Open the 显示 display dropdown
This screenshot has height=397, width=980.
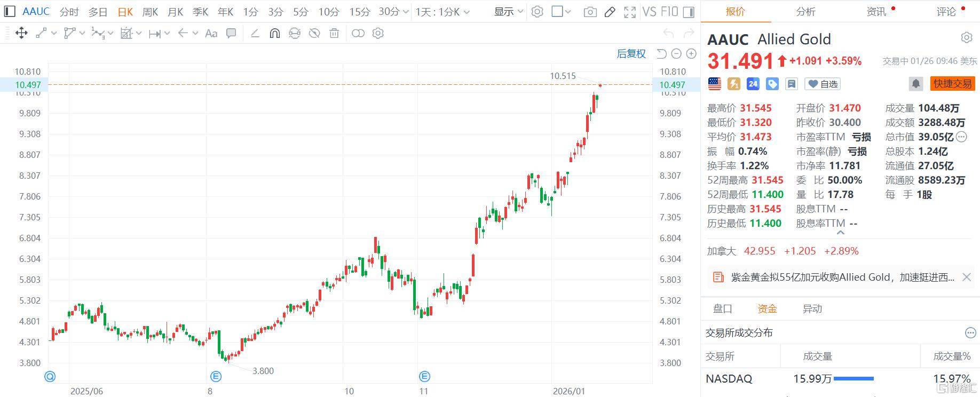pyautogui.click(x=508, y=12)
